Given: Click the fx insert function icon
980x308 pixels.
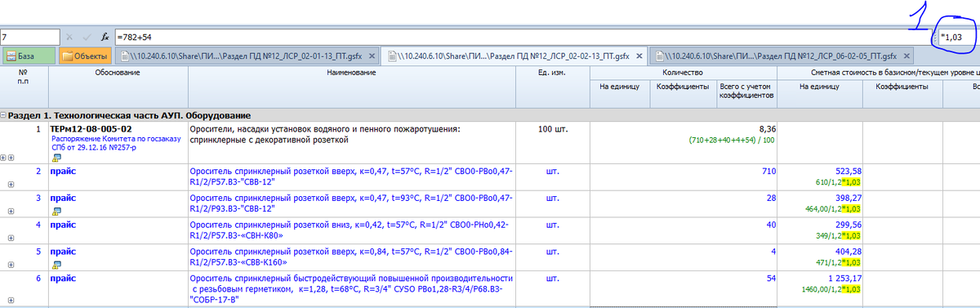Looking at the screenshot, I should pos(105,38).
